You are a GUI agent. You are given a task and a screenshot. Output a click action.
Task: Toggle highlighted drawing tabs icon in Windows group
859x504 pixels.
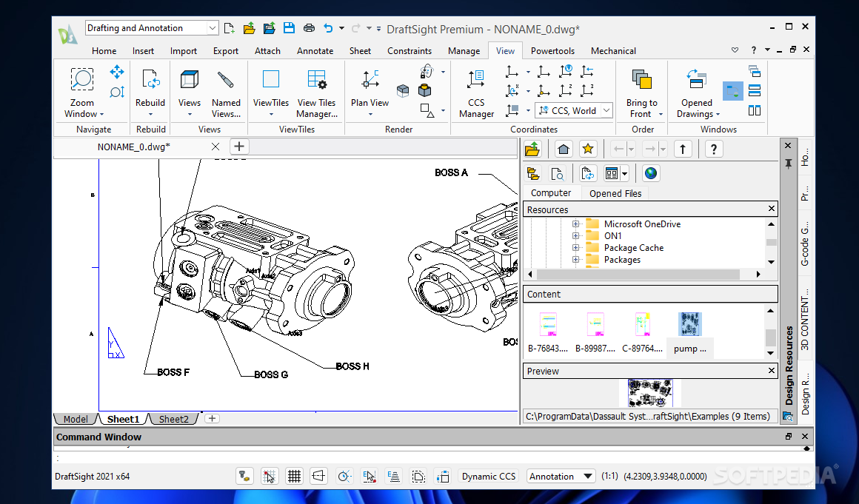[x=732, y=91]
